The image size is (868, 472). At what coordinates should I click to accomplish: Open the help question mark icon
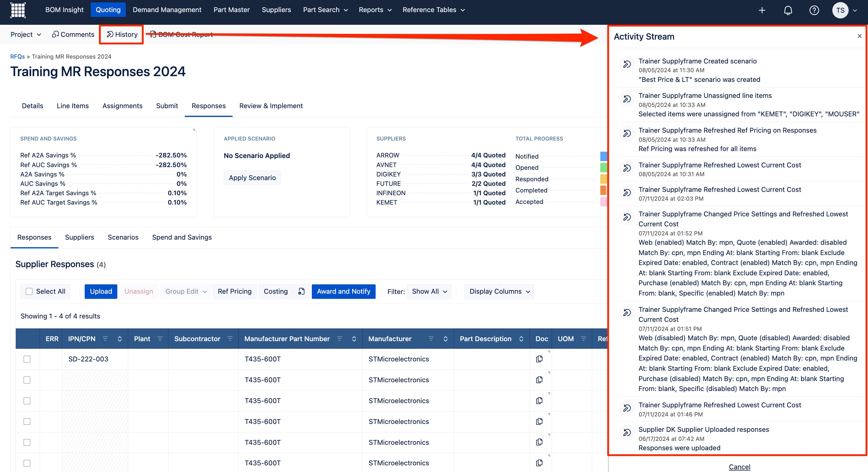pos(814,11)
